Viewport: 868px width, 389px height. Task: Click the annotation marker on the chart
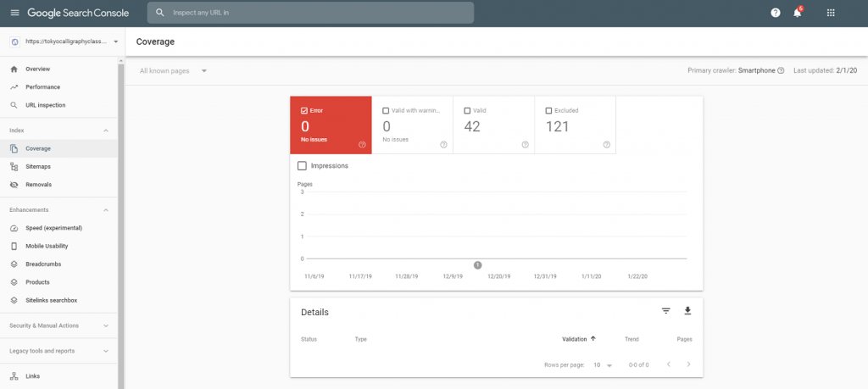tap(478, 265)
